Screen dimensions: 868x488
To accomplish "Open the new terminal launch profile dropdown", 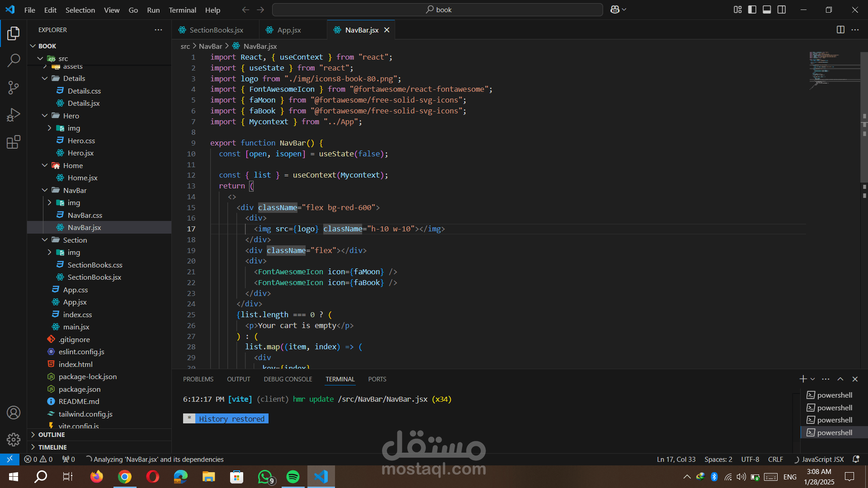I will pyautogui.click(x=813, y=379).
